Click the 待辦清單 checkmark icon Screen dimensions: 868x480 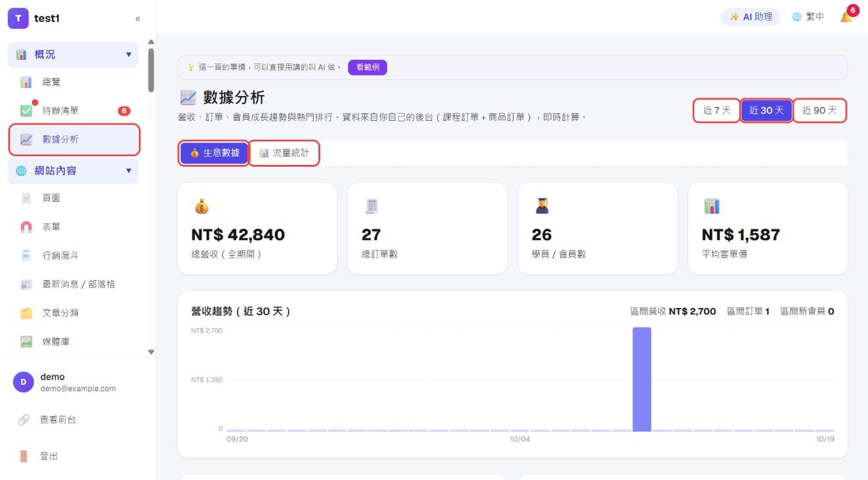pyautogui.click(x=26, y=110)
